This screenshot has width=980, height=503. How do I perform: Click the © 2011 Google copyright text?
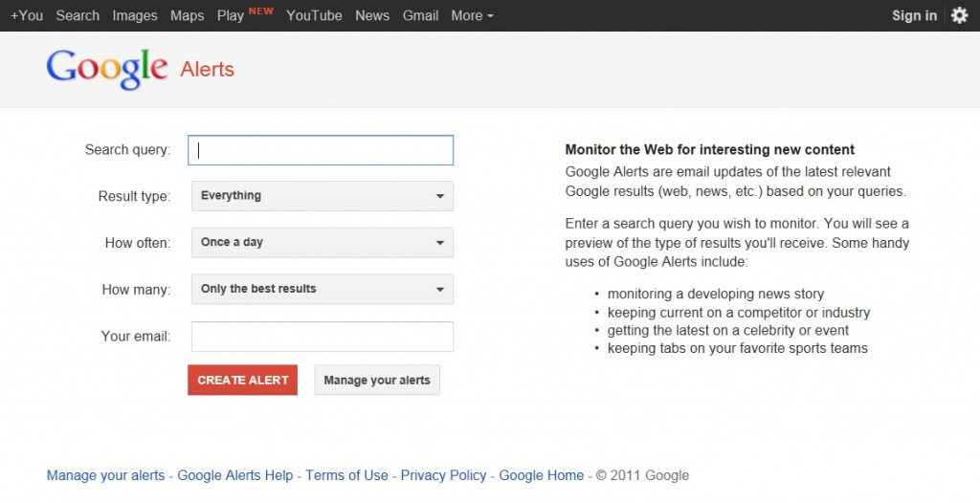[642, 475]
